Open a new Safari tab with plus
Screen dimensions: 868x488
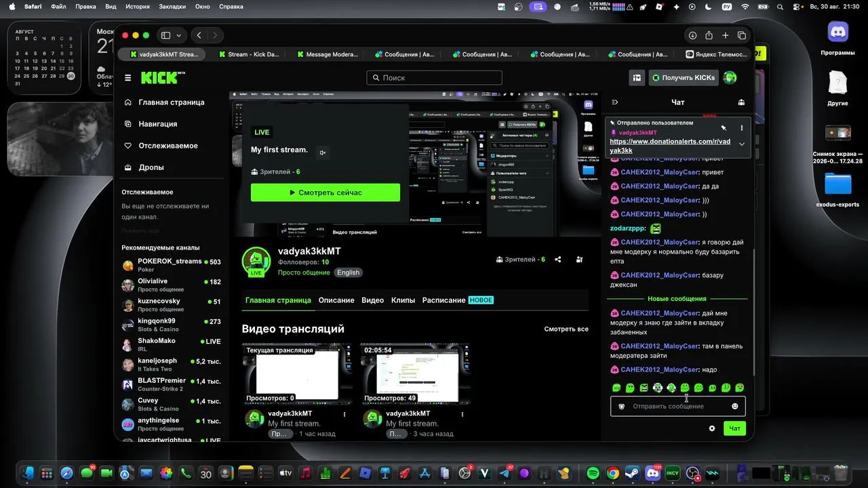[725, 35]
